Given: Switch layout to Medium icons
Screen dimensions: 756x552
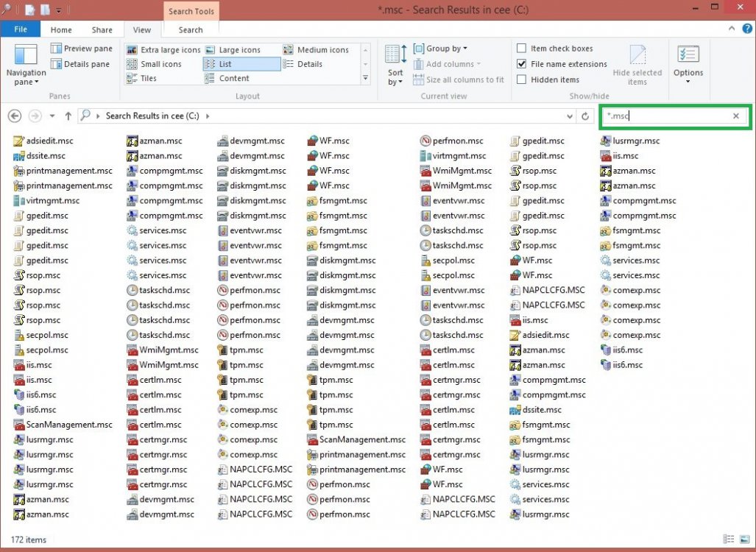Looking at the screenshot, I should click(x=316, y=49).
